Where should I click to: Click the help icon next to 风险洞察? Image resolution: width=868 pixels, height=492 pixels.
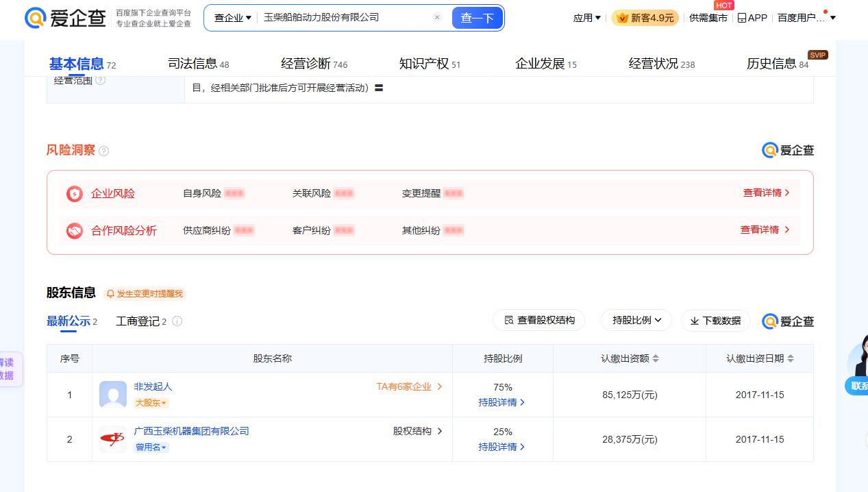tap(104, 151)
